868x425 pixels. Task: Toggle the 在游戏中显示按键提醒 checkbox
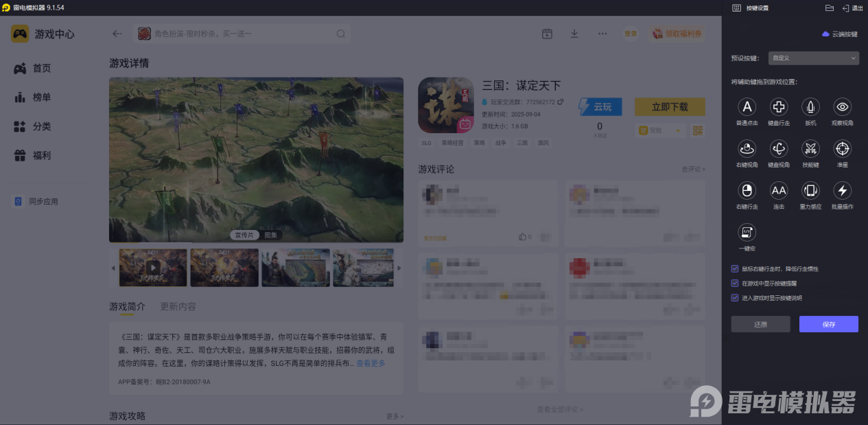[736, 284]
